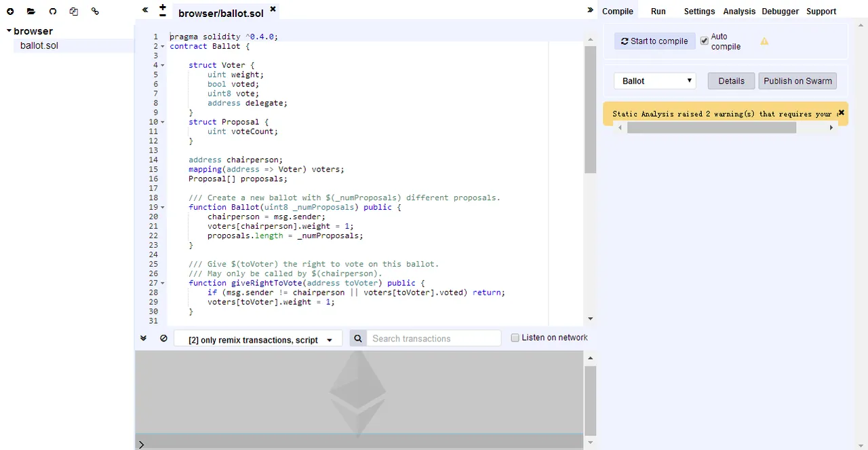Click the search magnifier icon

[x=358, y=338]
